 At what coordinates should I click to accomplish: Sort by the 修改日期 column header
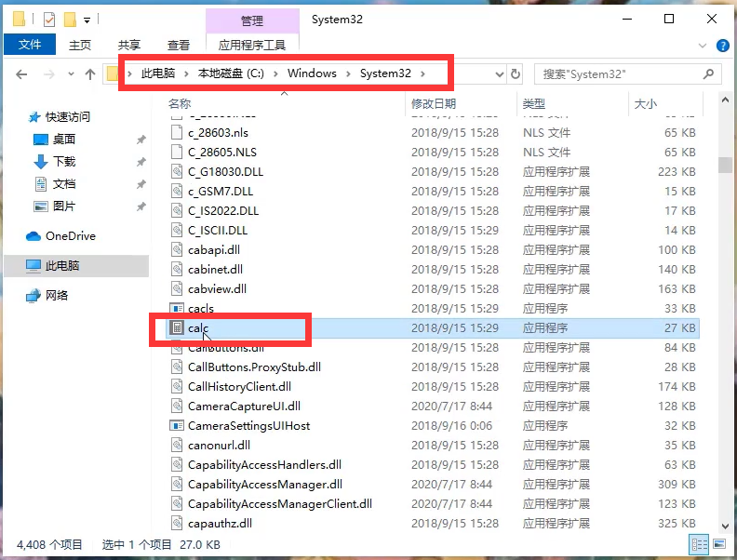434,103
